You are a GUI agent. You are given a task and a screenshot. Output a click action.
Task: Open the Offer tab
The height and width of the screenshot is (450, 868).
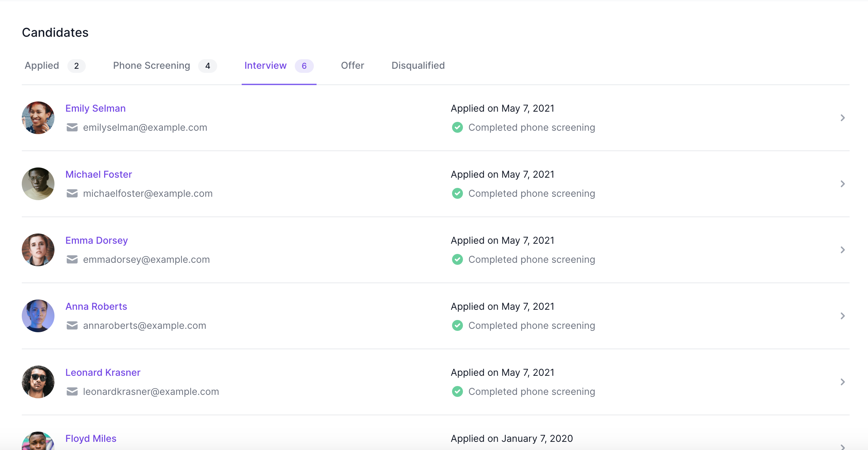pyautogui.click(x=352, y=66)
